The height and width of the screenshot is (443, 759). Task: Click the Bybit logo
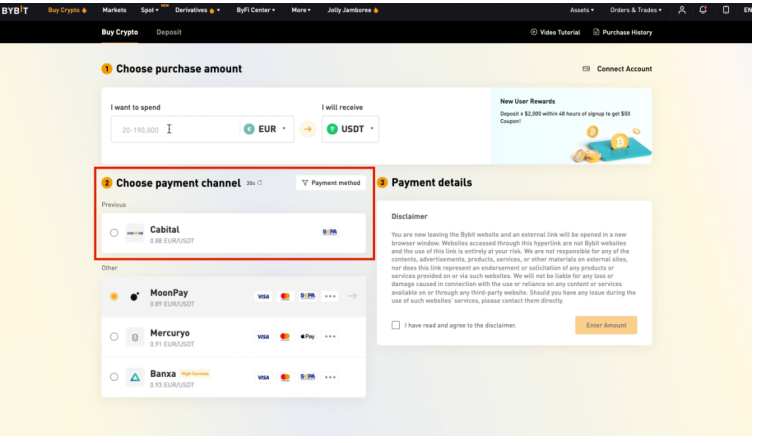coord(15,10)
